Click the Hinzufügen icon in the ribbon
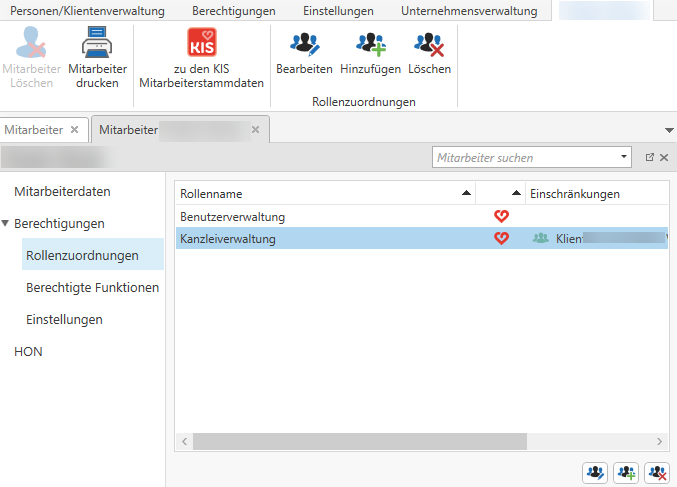The width and height of the screenshot is (677, 487). [370, 43]
